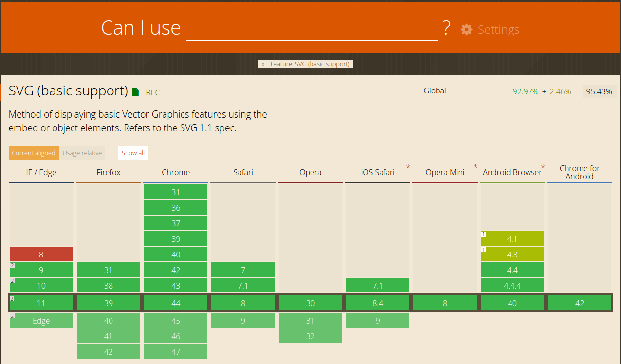Select the Chrome 36 cell
The height and width of the screenshot is (364, 621).
176,207
